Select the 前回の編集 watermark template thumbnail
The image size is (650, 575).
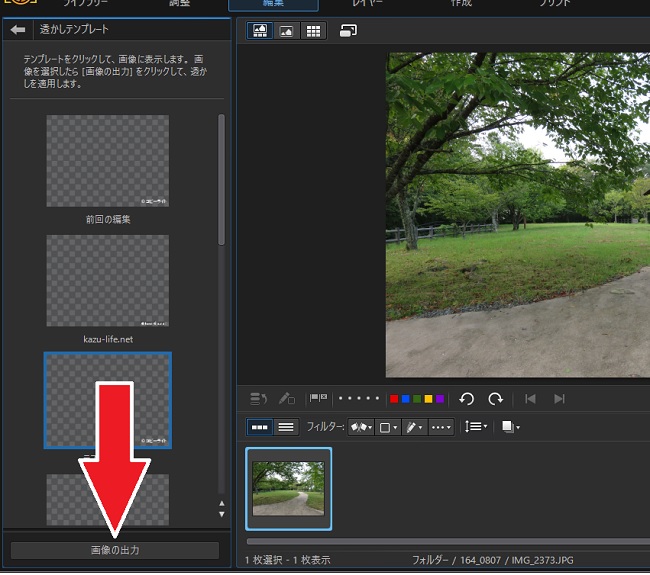point(108,161)
